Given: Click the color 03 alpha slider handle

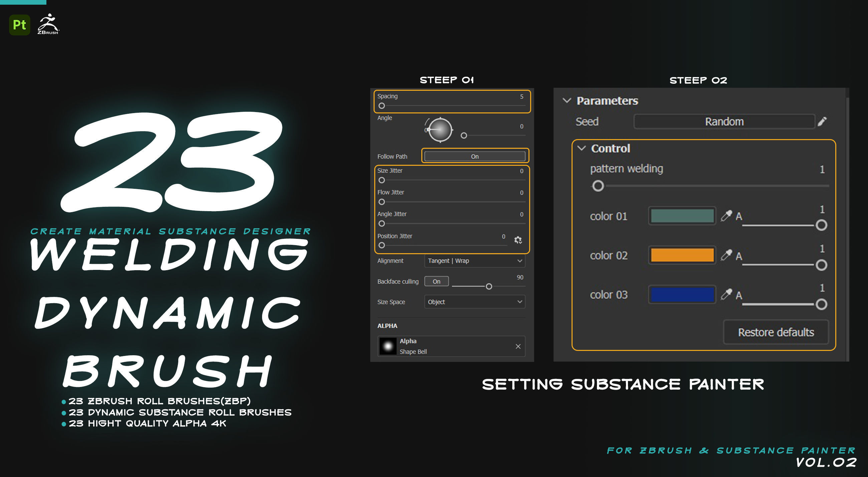Looking at the screenshot, I should pos(821,304).
